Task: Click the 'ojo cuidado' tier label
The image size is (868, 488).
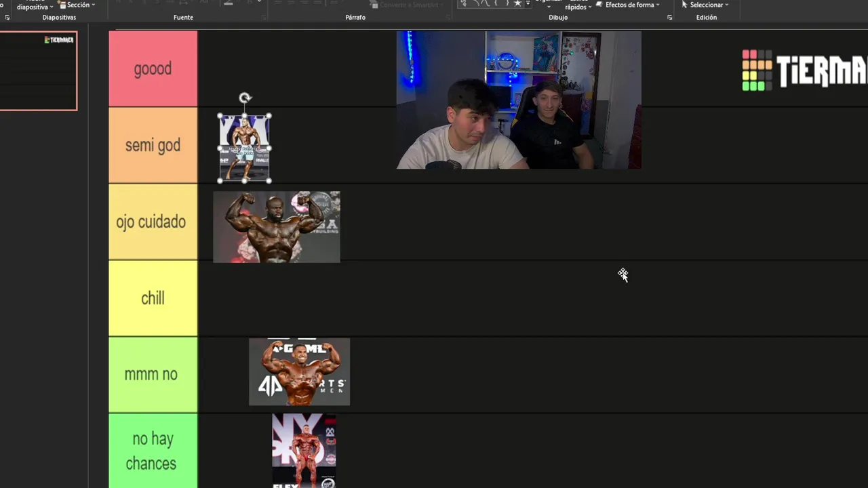Action: click(153, 222)
